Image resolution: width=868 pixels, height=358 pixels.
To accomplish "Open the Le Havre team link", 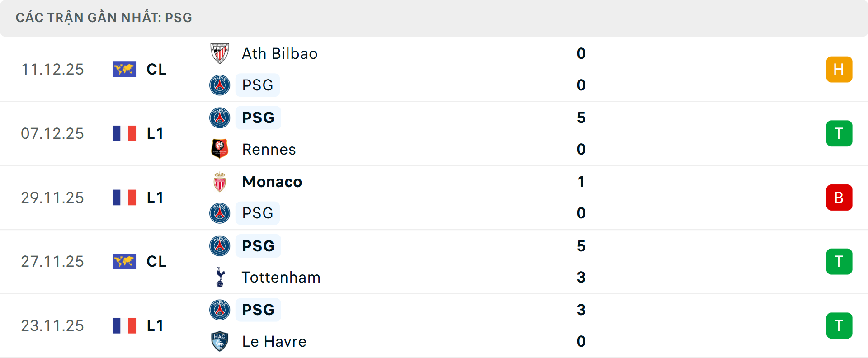I will pos(274,341).
